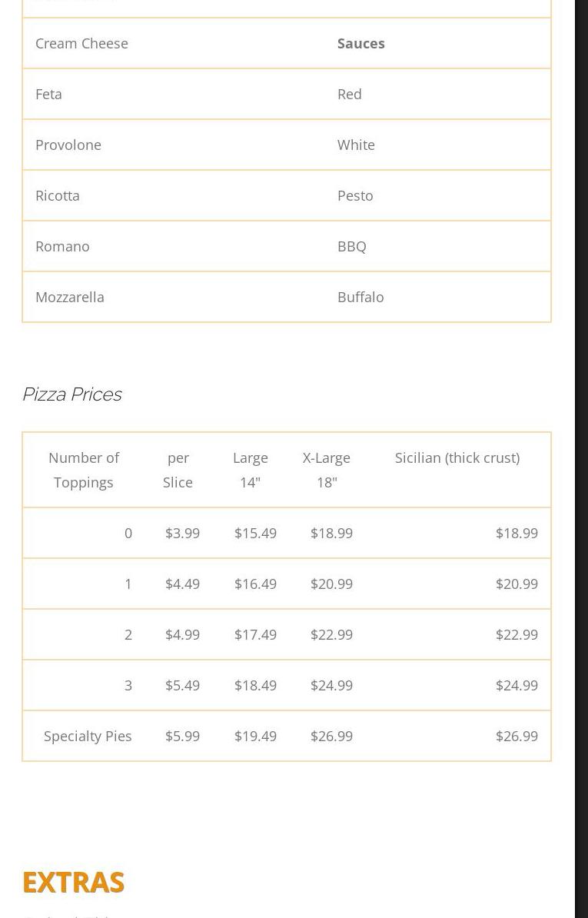Select the Pesto sauce entry
This screenshot has width=588, height=918.
(x=355, y=195)
